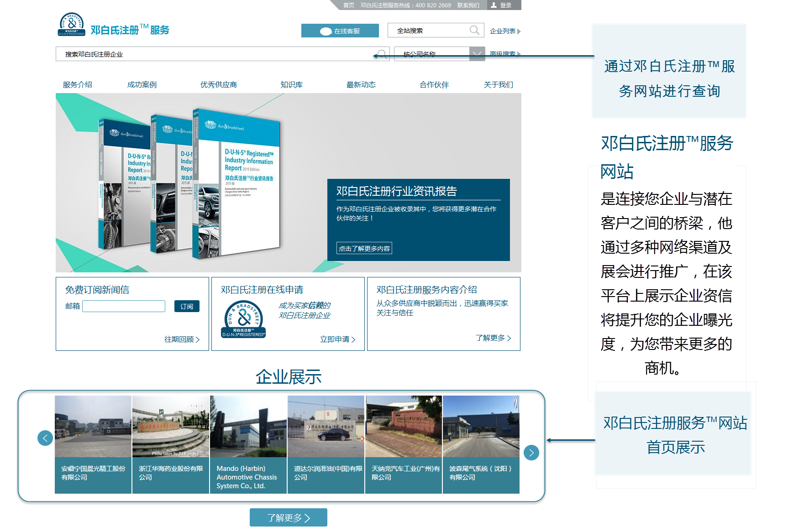
Task: Click the 立即申请 apply now link
Action: (x=337, y=339)
